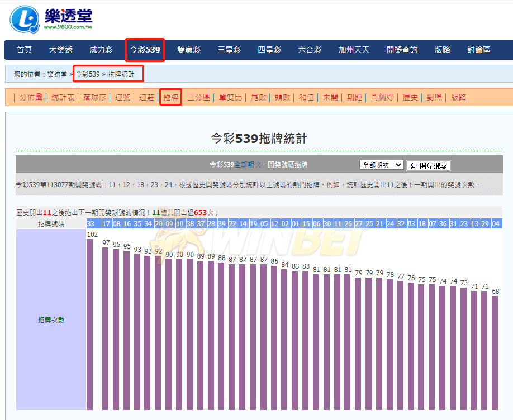Click the 拖牌次數 row label
The height and width of the screenshot is (420, 513).
(51, 319)
